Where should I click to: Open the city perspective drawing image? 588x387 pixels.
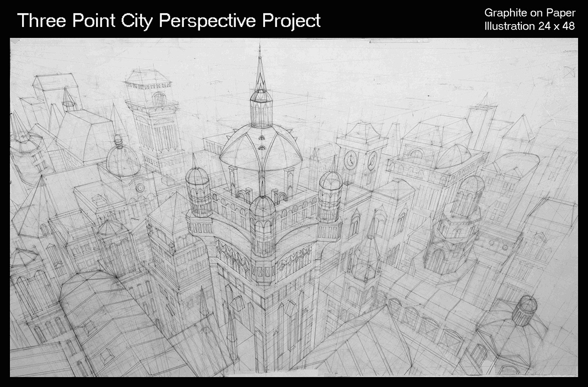click(294, 207)
